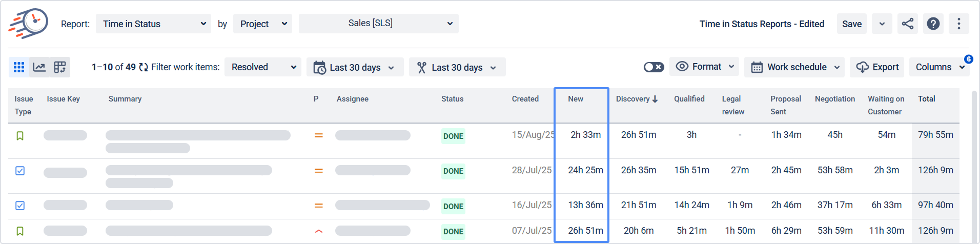
Task: Open the Columns dropdown
Action: (940, 67)
